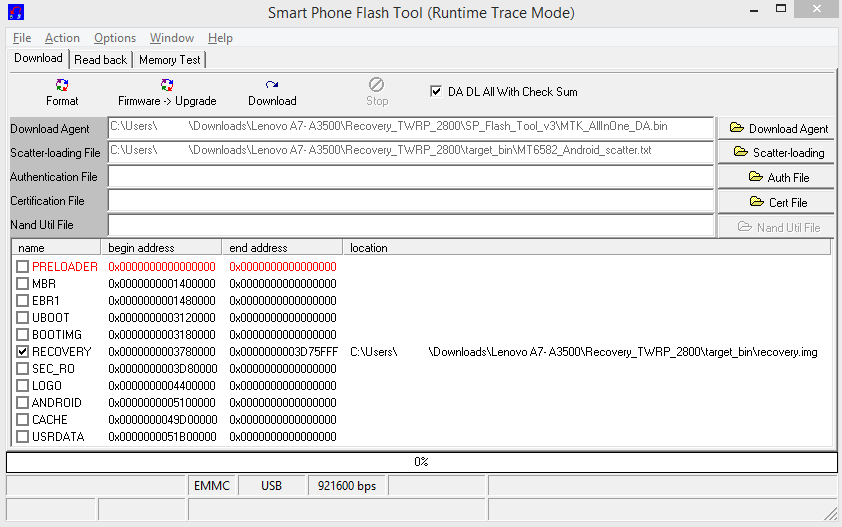Screen dimensions: 842x527
Task: Switch to the Memory Test tab
Action: (x=169, y=60)
